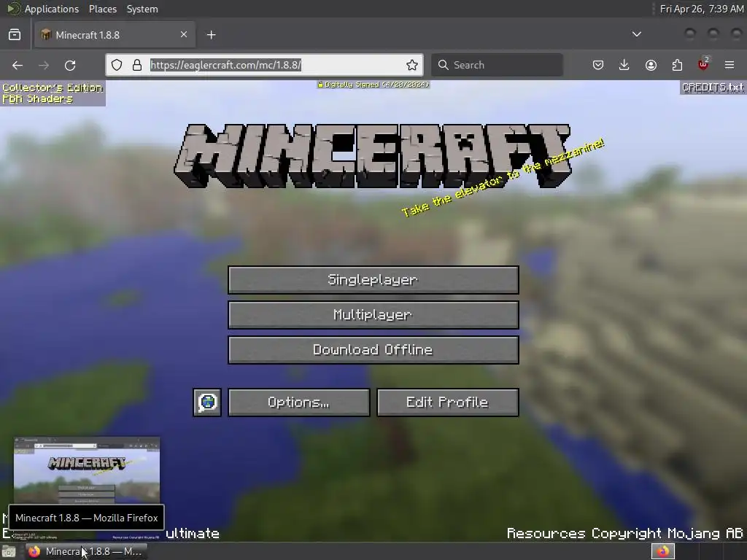Viewport: 747px width, 560px height.
Task: Click the browser Search box
Action: (x=497, y=65)
